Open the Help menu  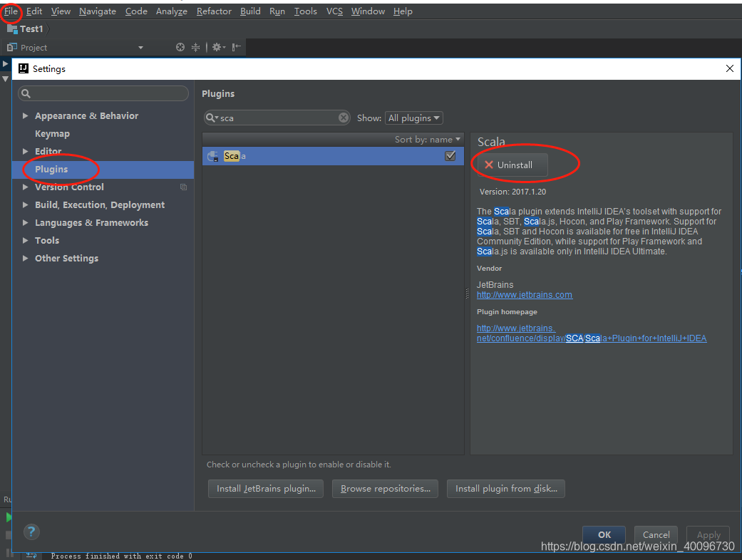(x=403, y=11)
